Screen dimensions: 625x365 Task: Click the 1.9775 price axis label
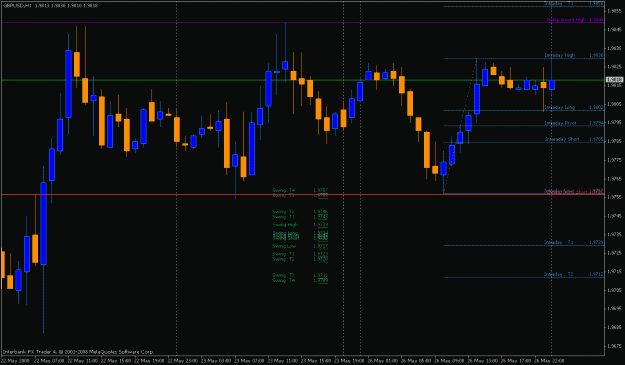(615, 160)
